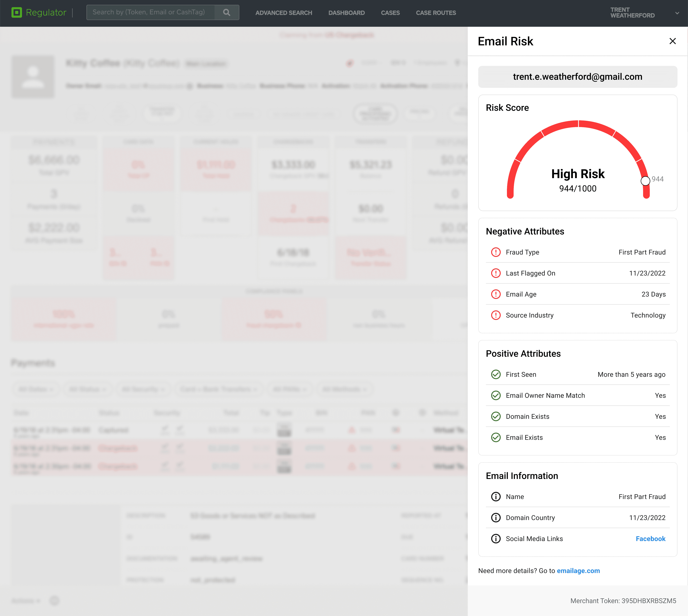Screen dimensions: 688x616
Task: Navigate to Case Routes
Action: [x=436, y=13]
